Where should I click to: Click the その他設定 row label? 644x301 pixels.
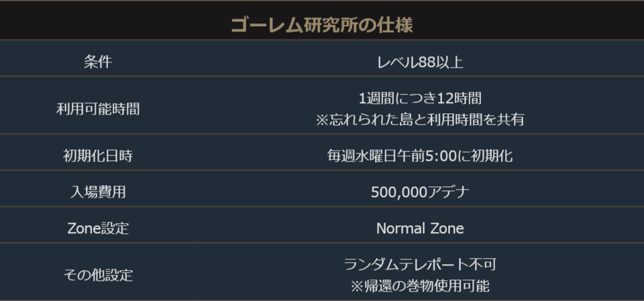point(98,275)
